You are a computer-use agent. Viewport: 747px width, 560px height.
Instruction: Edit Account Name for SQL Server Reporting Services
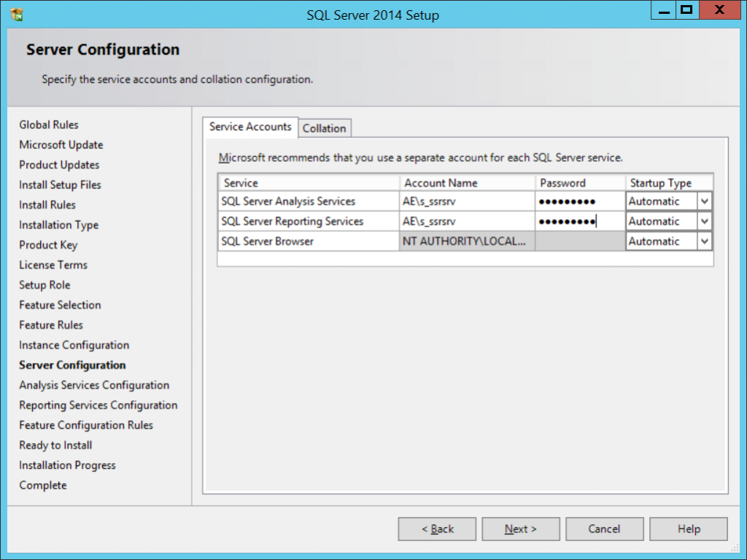point(465,221)
